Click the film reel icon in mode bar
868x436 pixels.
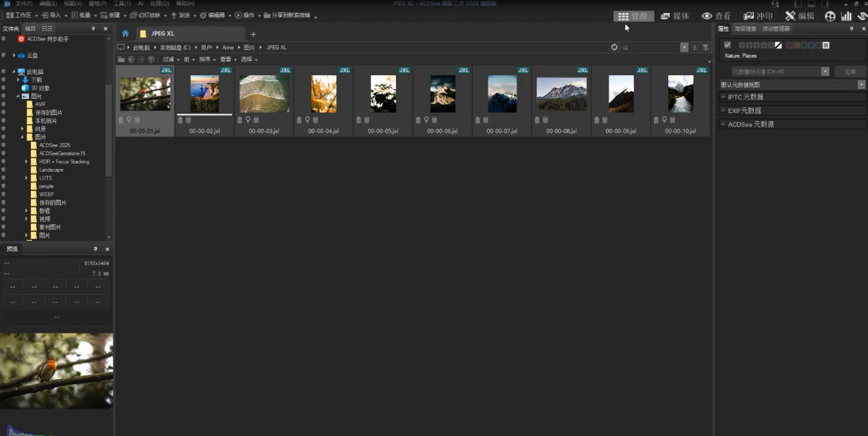(x=830, y=16)
